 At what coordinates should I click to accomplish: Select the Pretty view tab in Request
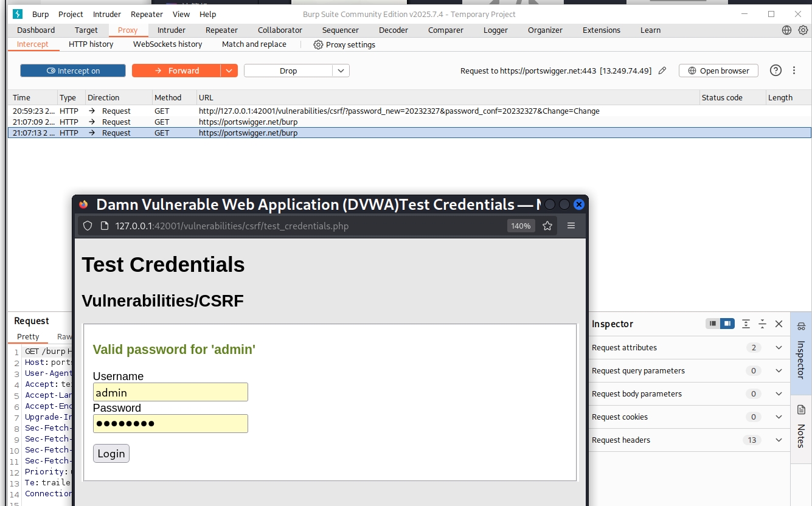28,336
